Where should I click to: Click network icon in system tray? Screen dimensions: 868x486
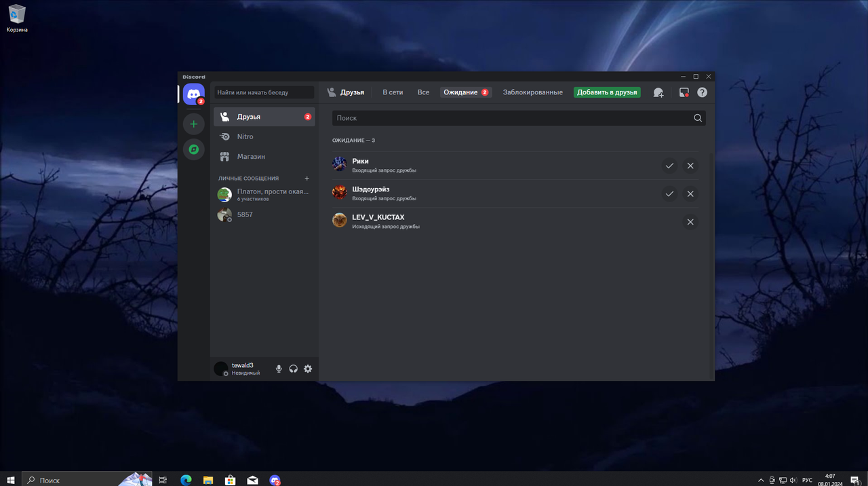point(783,480)
